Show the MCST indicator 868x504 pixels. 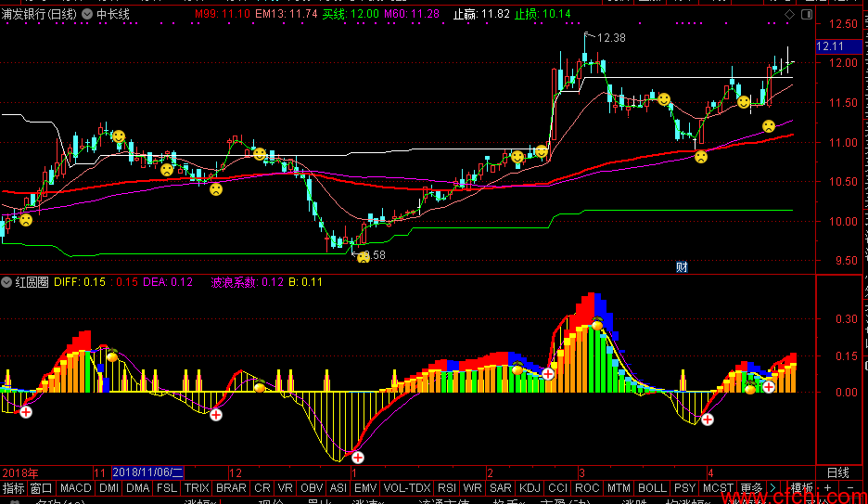coord(718,488)
